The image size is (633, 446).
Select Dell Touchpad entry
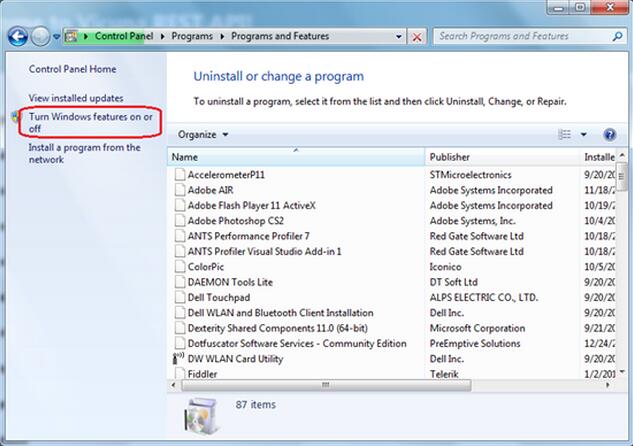point(219,297)
